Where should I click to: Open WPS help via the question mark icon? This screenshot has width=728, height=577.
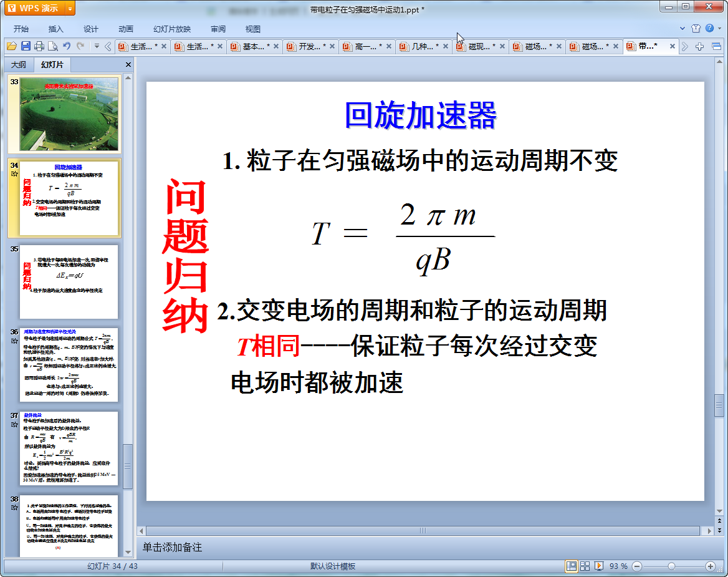coord(709,28)
